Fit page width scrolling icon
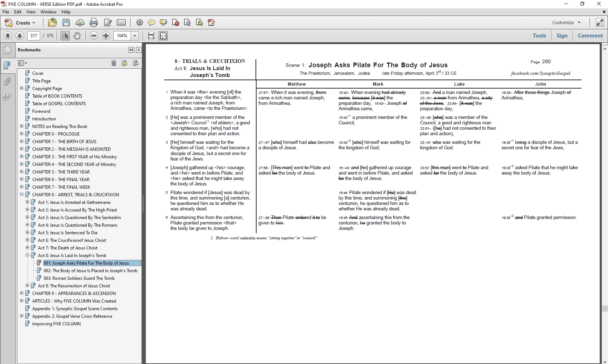Screen dimensions: 608x364 pyautogui.click(x=151, y=35)
